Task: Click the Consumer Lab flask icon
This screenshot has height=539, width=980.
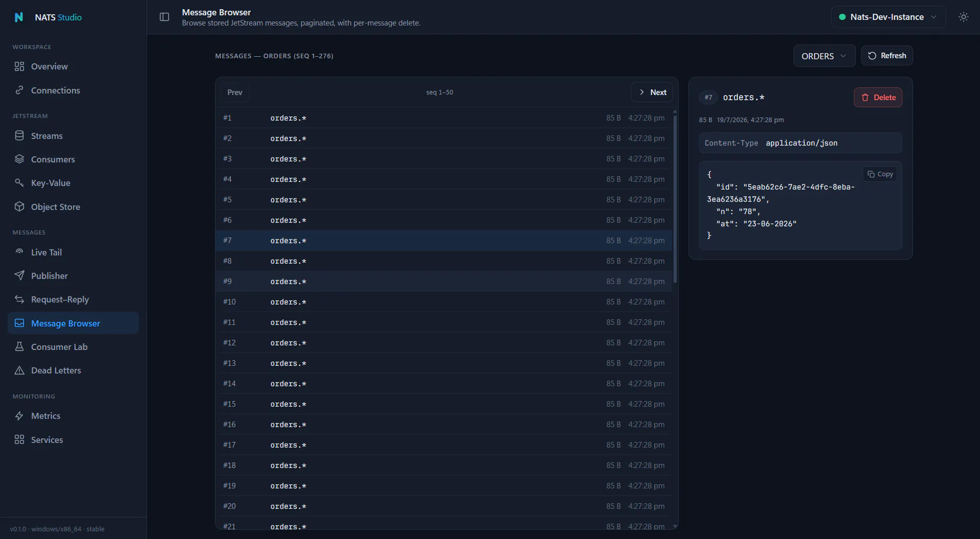Action: pos(19,346)
